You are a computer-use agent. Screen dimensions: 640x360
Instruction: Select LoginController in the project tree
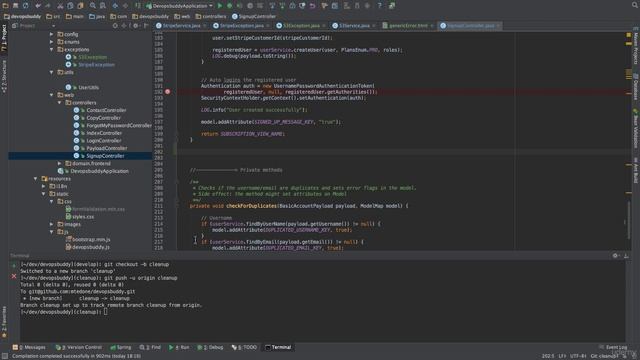coord(104,140)
